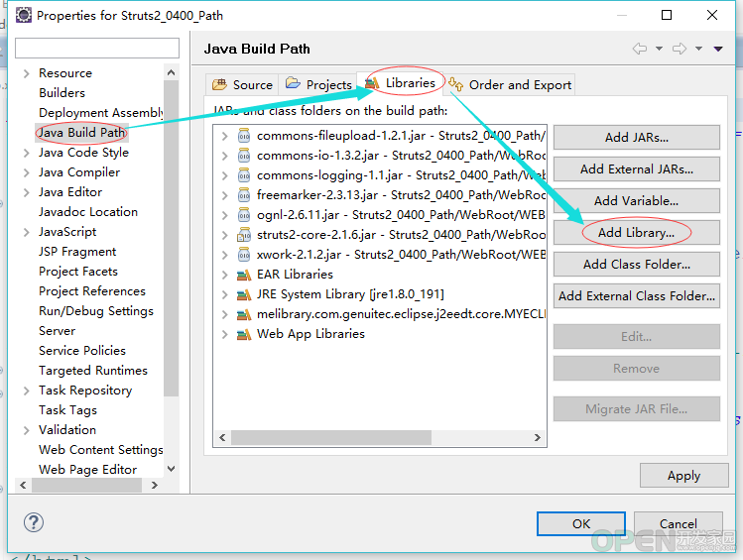
Task: Click the help question mark icon
Action: pyautogui.click(x=34, y=522)
